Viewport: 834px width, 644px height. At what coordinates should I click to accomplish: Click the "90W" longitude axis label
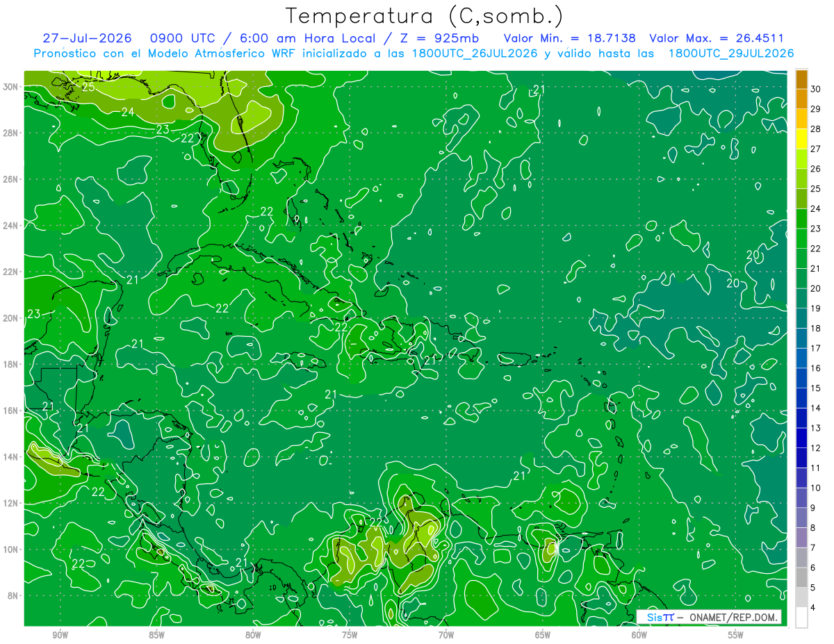[x=60, y=635]
